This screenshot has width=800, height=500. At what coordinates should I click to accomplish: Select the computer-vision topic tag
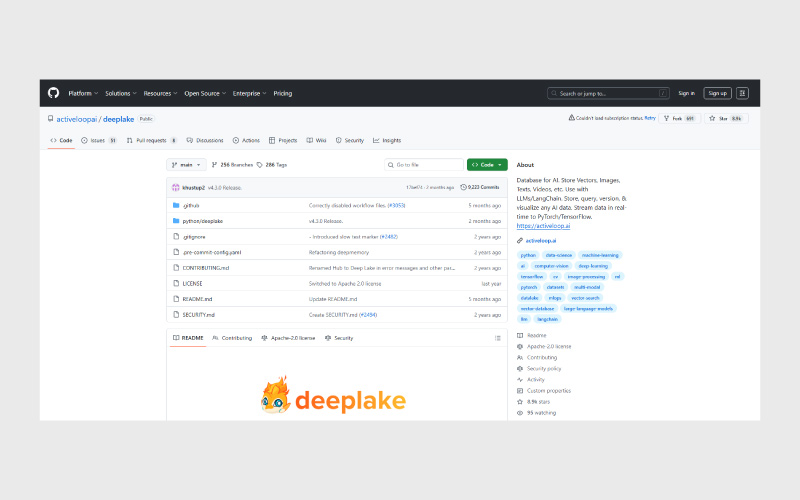(x=551, y=266)
